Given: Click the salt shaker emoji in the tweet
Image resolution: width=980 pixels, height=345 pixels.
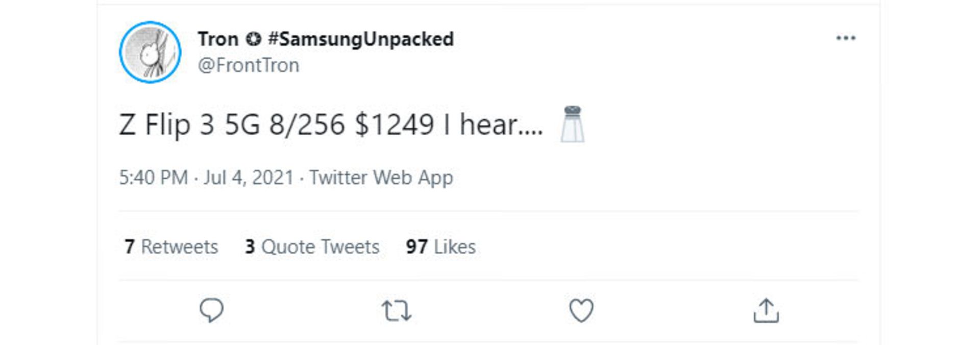Looking at the screenshot, I should [x=572, y=124].
